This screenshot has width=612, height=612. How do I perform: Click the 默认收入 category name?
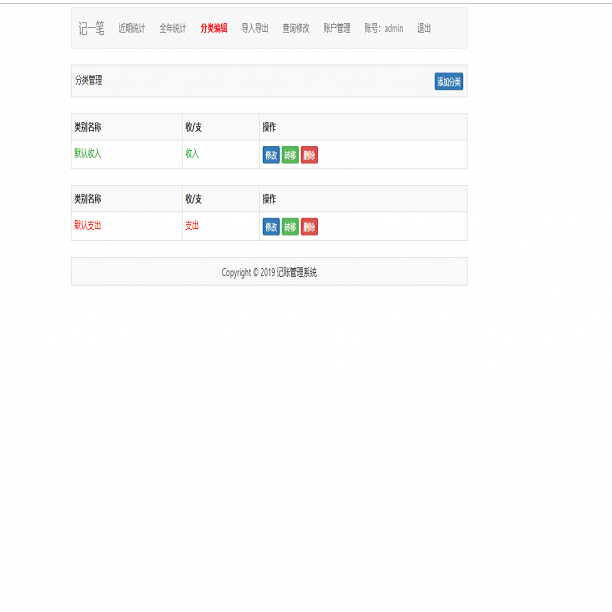click(x=88, y=154)
